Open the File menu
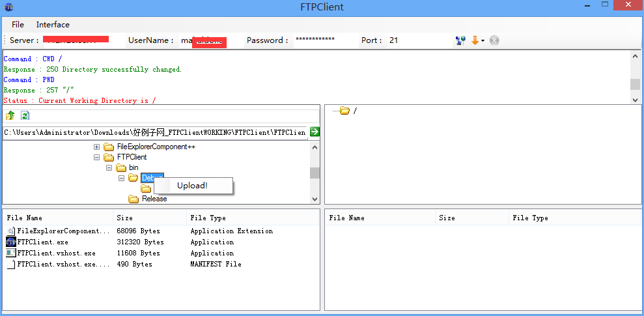This screenshot has width=644, height=316. click(18, 25)
